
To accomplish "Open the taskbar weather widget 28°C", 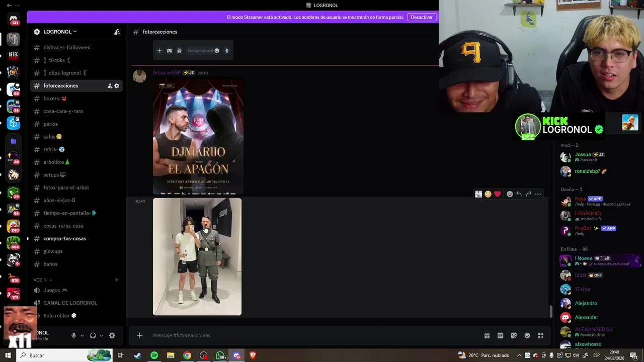I will pos(483,355).
